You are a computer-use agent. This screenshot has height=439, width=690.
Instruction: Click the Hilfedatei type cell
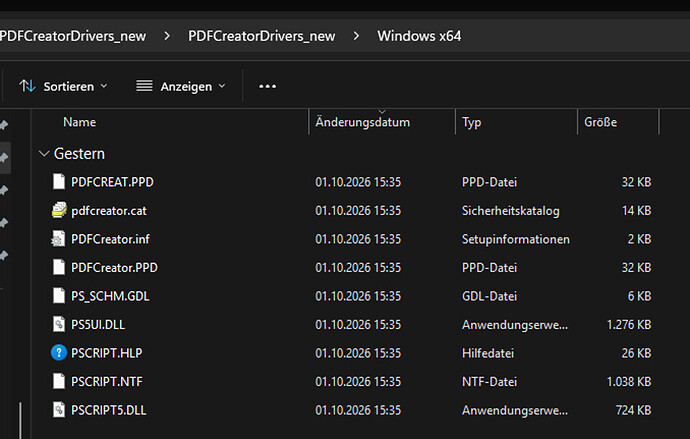click(488, 353)
